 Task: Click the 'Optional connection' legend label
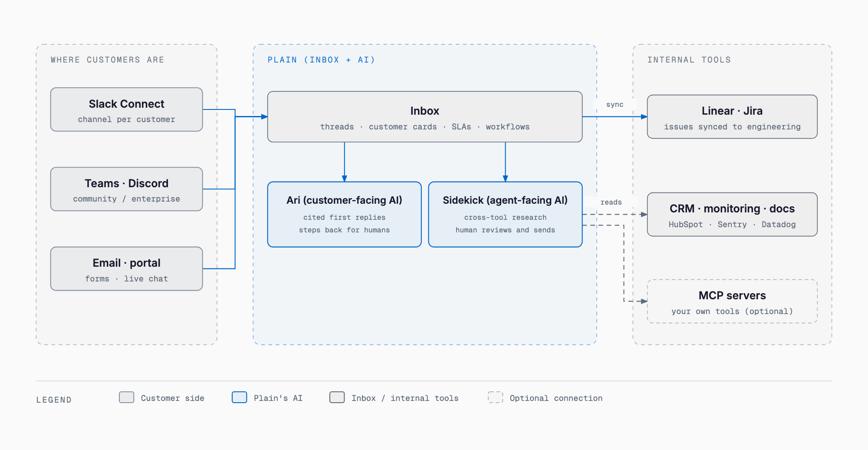pos(556,398)
